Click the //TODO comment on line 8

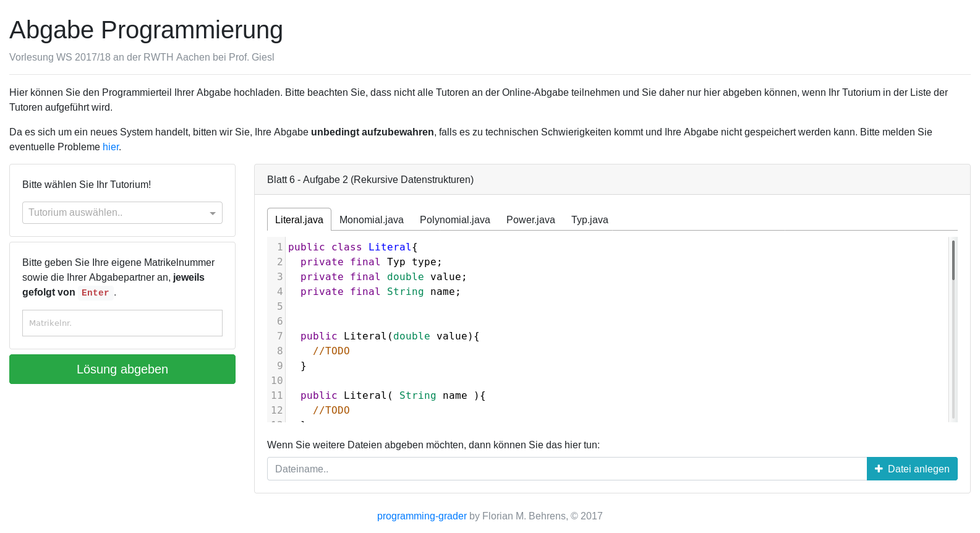click(331, 351)
